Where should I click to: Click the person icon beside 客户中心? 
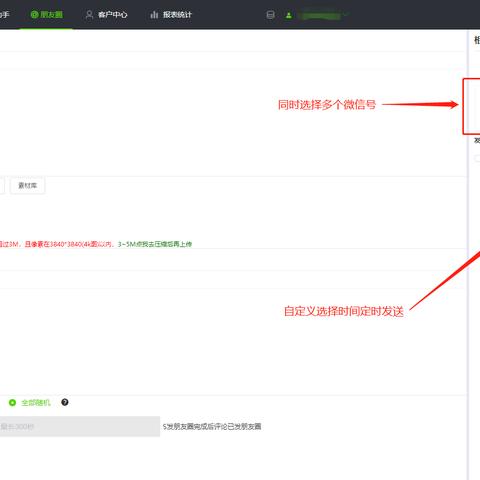click(x=89, y=15)
